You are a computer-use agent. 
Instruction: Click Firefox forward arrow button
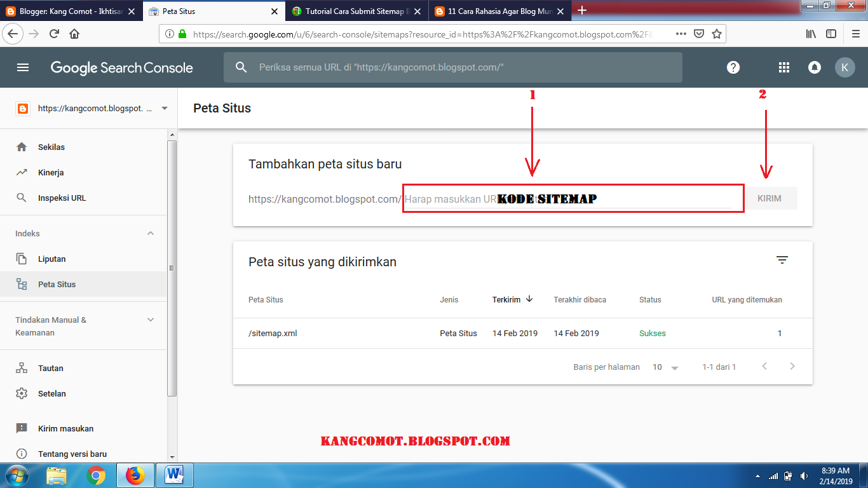34,34
